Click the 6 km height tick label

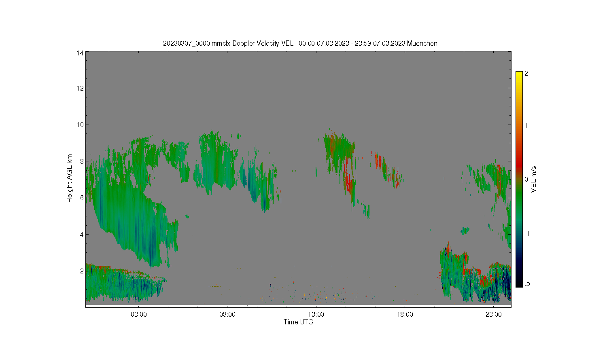tap(82, 198)
